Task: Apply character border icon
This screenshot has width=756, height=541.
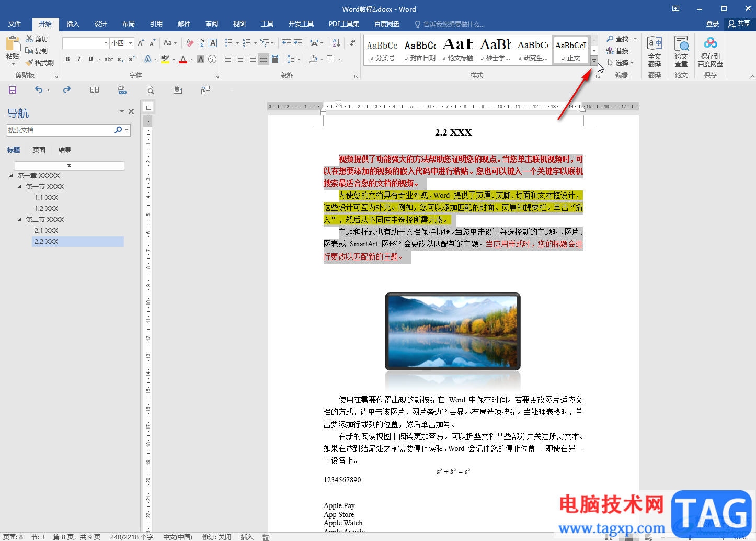Action: point(213,43)
